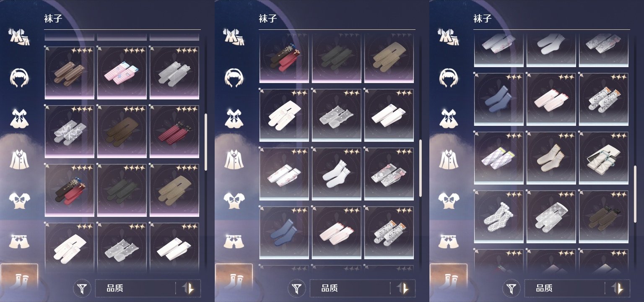This screenshot has width=644, height=302.
Task: Open the 品质 sort dropdown in the middle panel
Action: coord(350,289)
